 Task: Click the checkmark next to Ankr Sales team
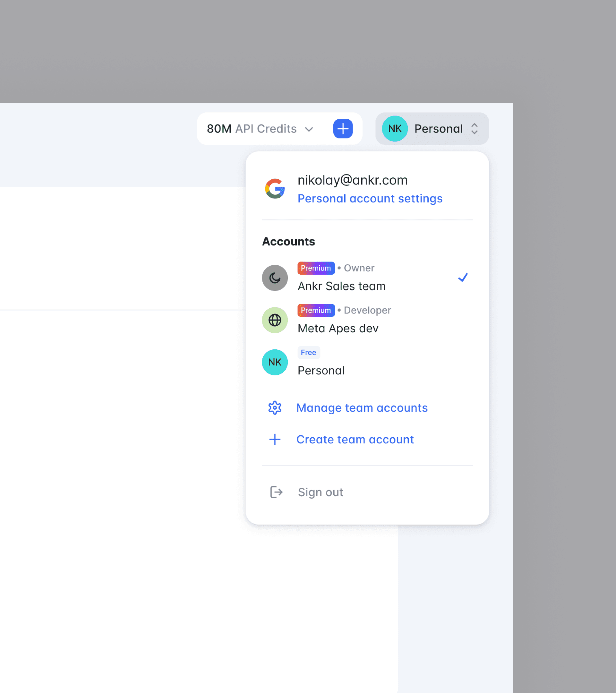[463, 277]
